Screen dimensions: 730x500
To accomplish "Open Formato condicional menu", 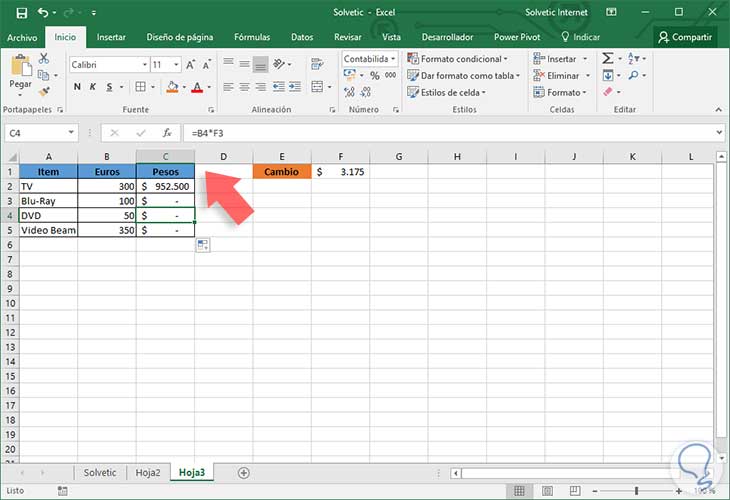I will [458, 59].
